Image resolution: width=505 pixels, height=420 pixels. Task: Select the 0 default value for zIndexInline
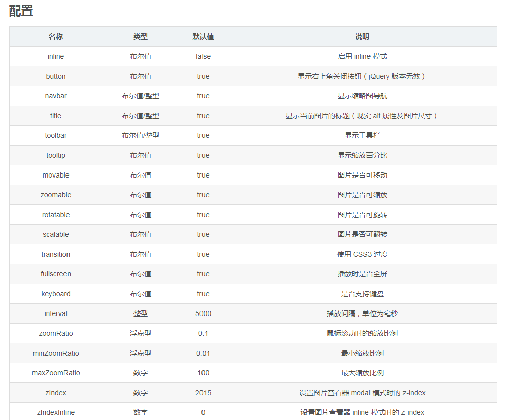pos(203,412)
